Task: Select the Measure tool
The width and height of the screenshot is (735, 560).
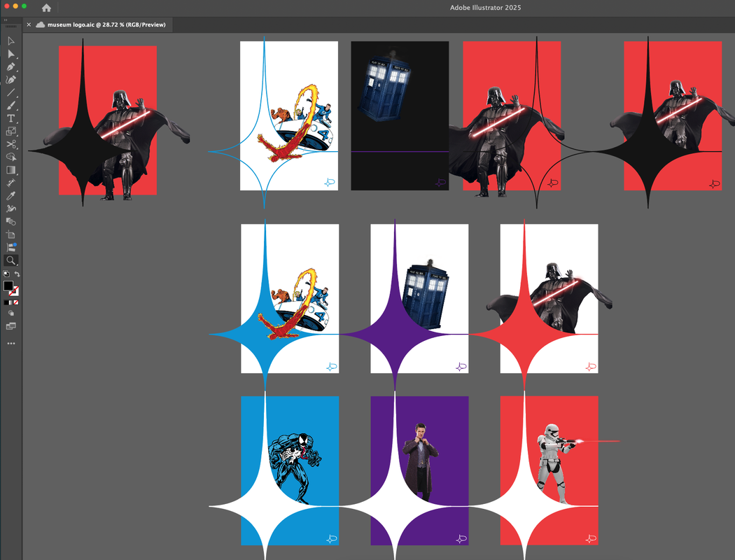Action: click(10, 183)
